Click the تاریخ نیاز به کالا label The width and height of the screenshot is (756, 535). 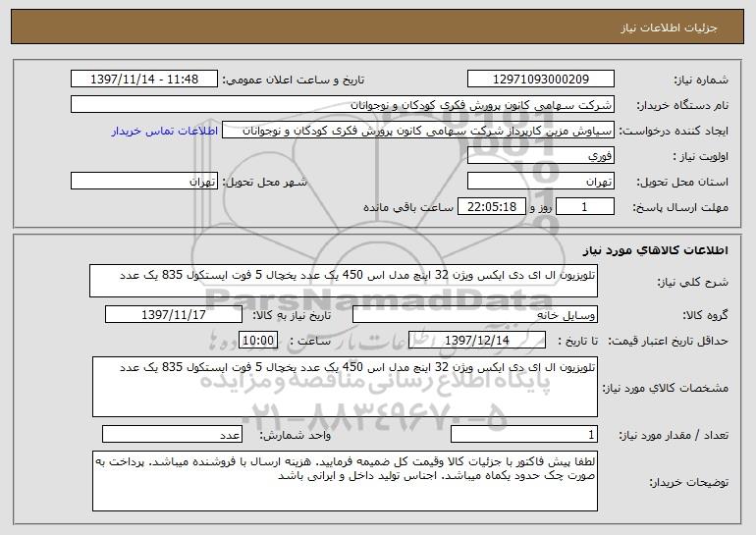(x=292, y=315)
